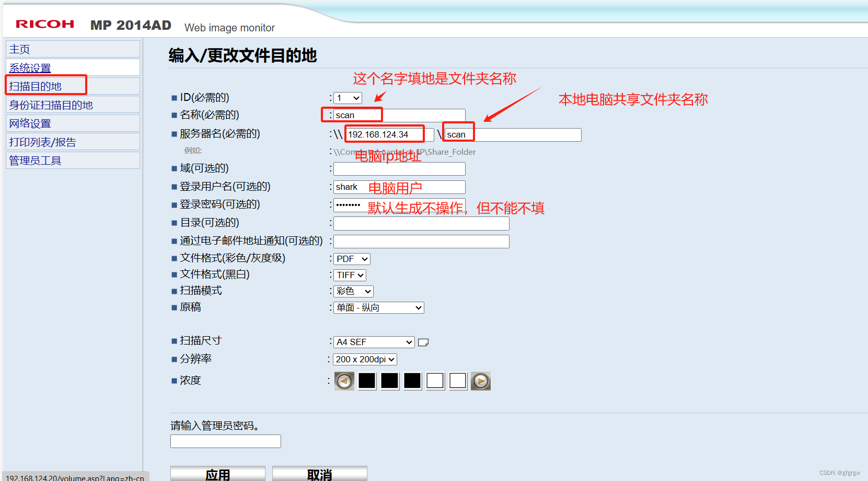Screen dimensions: 868x481
Task: Open the 主页 menu item
Action: (73, 49)
